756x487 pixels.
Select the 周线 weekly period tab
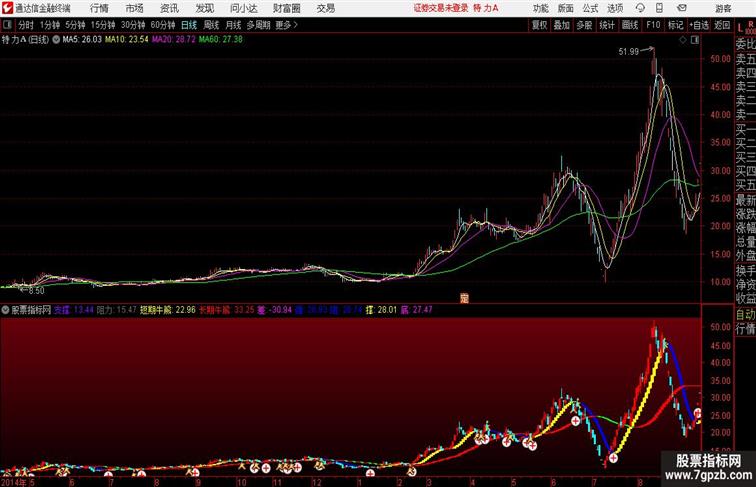tap(211, 25)
